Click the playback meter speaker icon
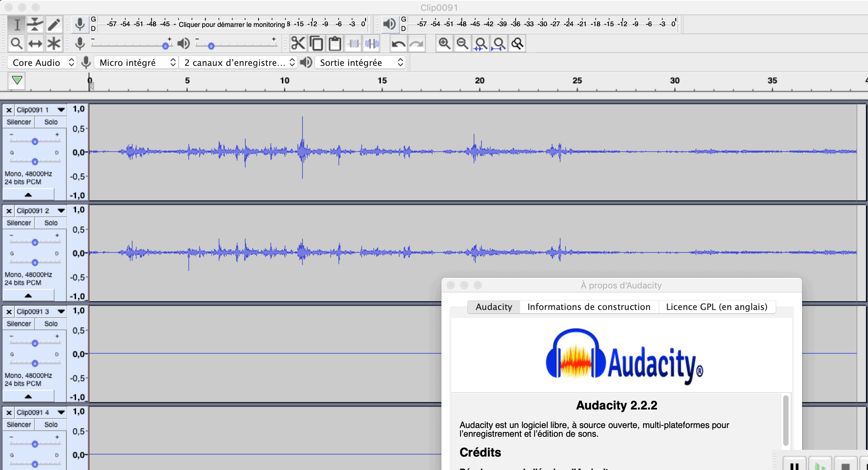The width and height of the screenshot is (868, 470). tap(390, 24)
